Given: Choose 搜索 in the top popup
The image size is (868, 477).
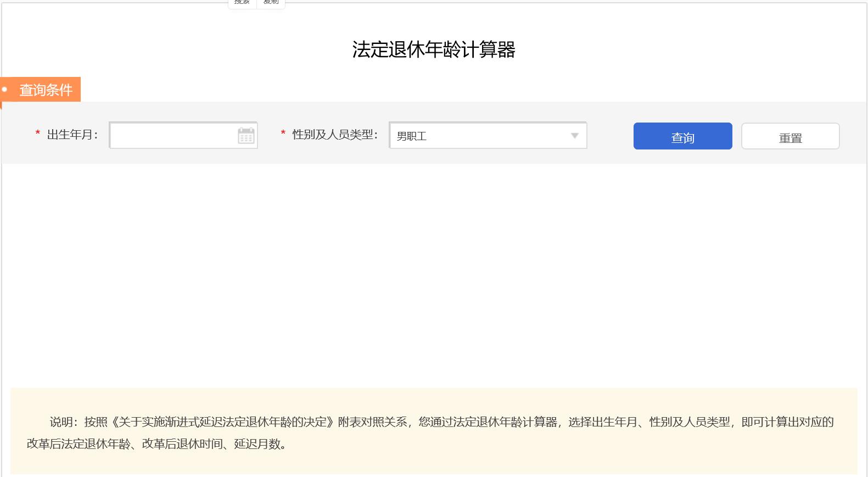Looking at the screenshot, I should click(x=242, y=3).
